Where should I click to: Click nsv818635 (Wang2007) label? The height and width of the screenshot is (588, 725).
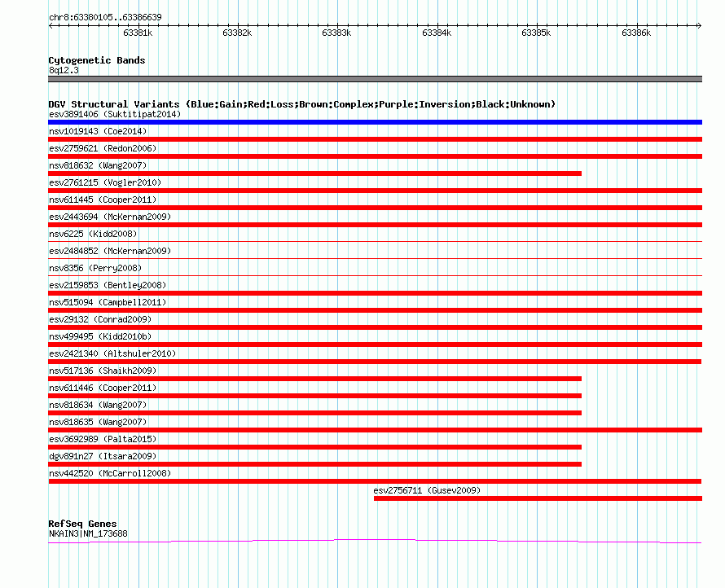pos(98,422)
